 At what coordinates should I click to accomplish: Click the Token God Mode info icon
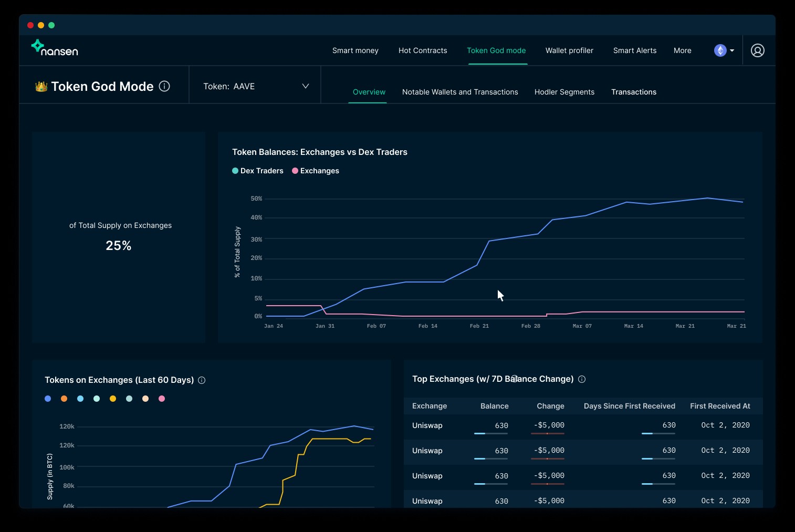point(164,86)
